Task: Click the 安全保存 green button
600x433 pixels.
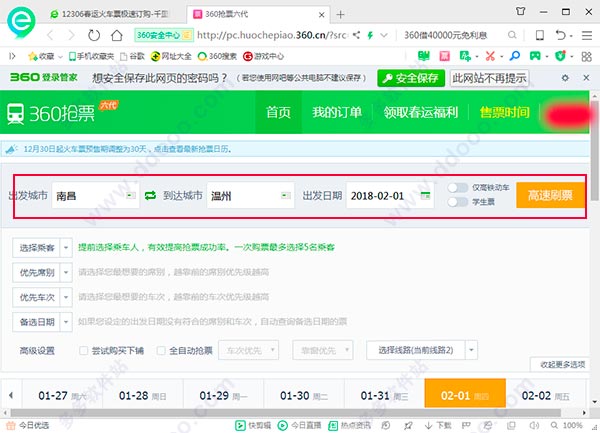Action: (x=411, y=78)
